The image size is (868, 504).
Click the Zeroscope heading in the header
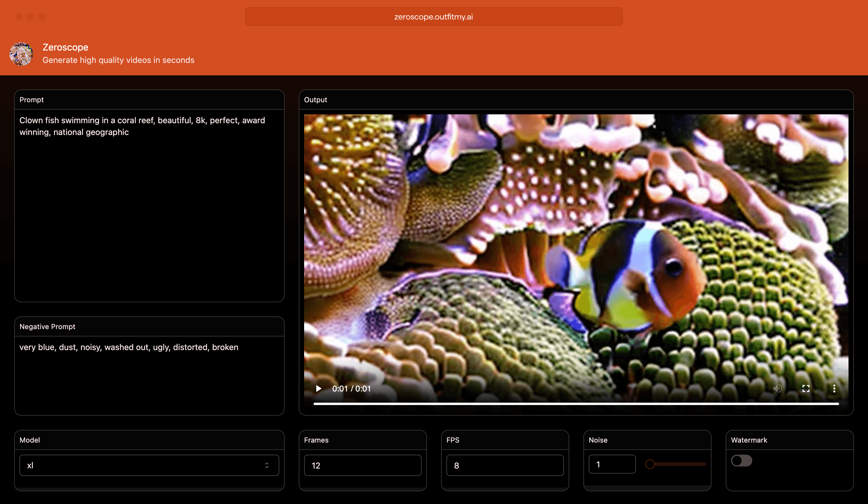66,47
